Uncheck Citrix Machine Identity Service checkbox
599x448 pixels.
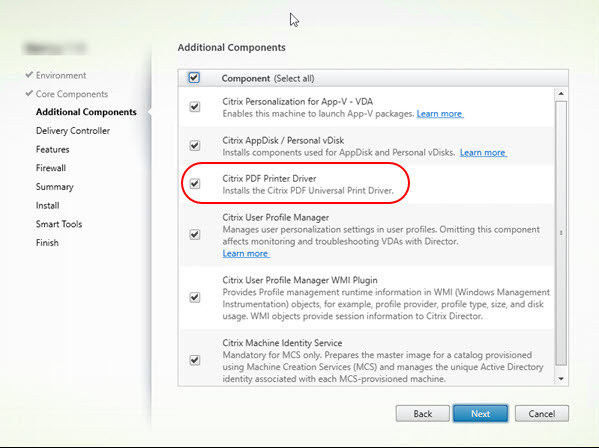point(195,360)
